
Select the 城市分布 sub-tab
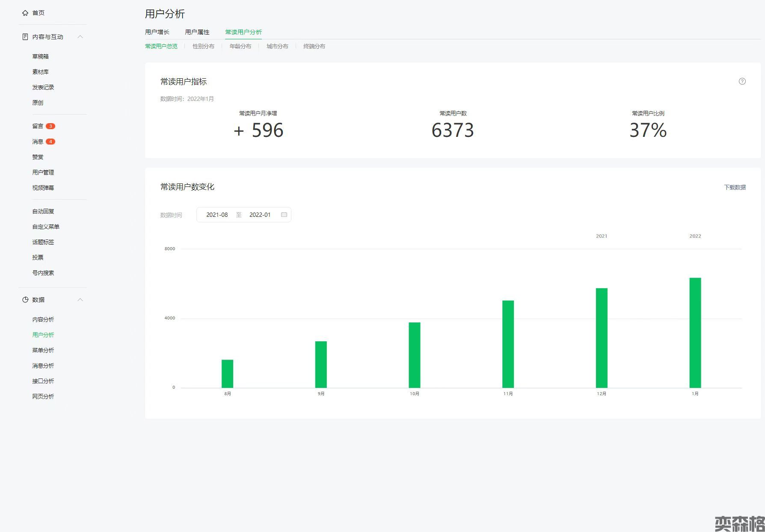tap(277, 46)
